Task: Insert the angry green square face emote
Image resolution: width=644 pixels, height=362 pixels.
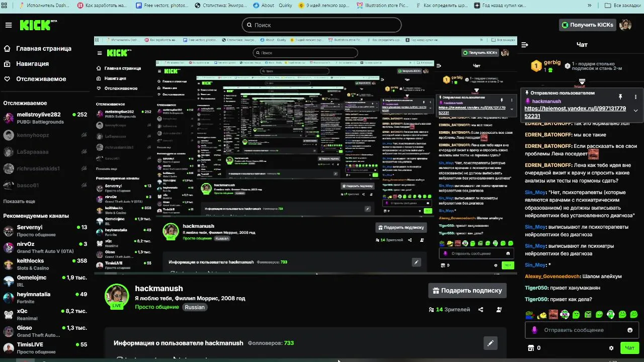Action: click(x=588, y=315)
